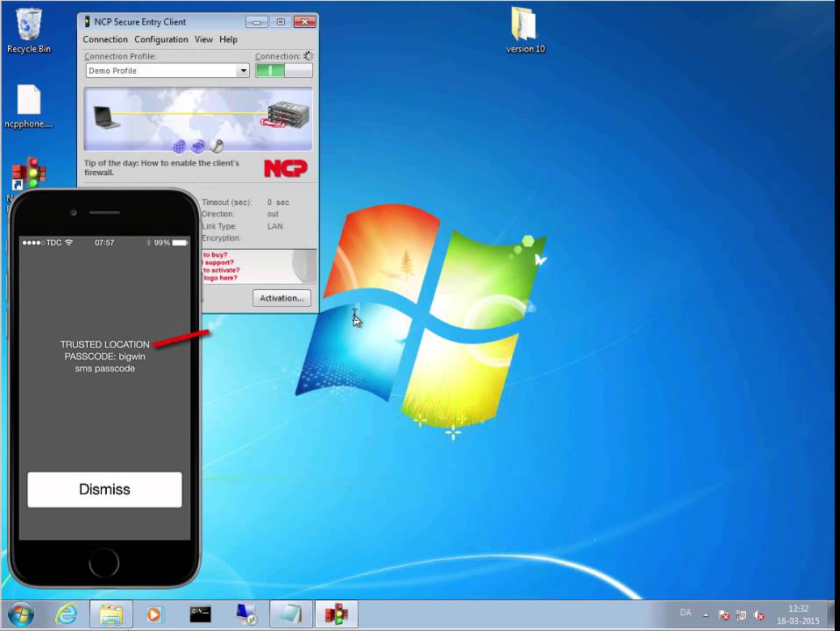This screenshot has height=631, width=840.
Task: Click the silver key status icon
Action: pos(217,145)
